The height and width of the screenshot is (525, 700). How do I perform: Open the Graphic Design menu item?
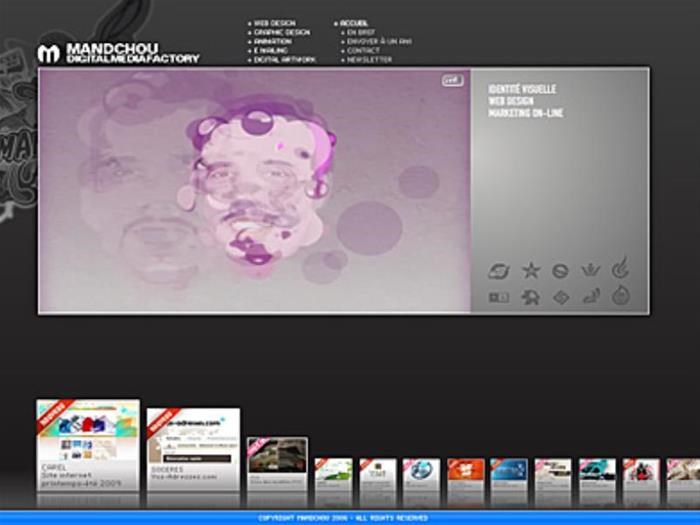[x=281, y=32]
